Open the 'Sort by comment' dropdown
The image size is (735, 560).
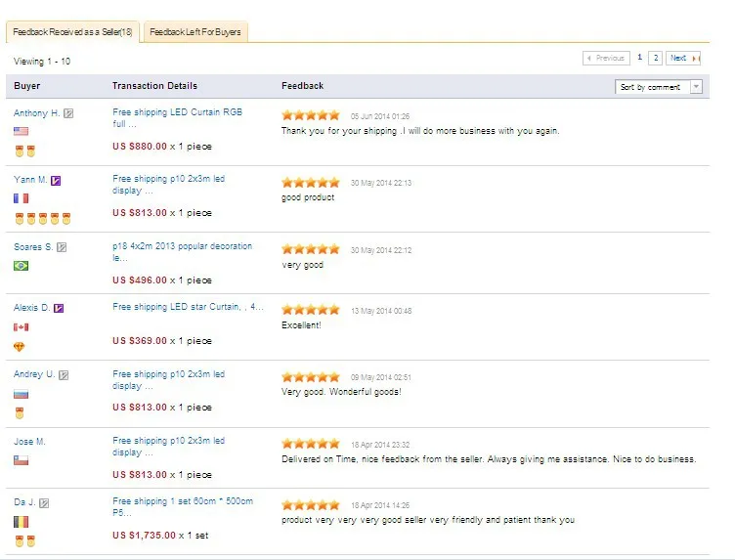pyautogui.click(x=659, y=87)
